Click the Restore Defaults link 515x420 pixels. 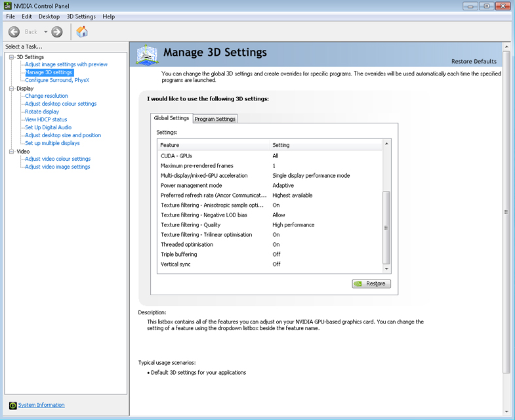click(474, 62)
